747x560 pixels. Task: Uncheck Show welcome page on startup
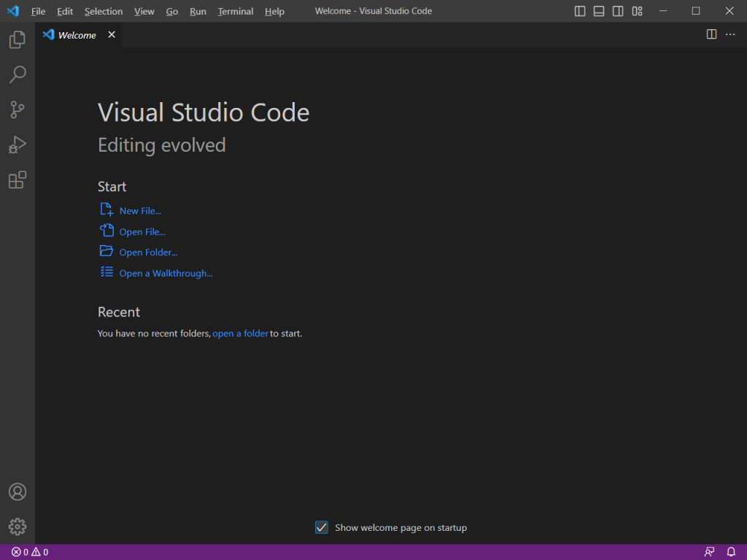[x=322, y=527]
